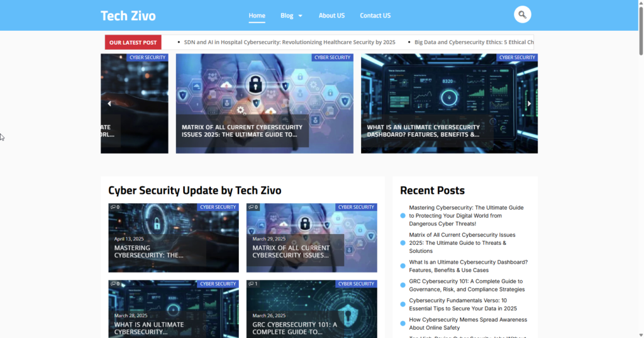Click the March 29, 2025 date text
The height and width of the screenshot is (338, 644).
coord(269,239)
